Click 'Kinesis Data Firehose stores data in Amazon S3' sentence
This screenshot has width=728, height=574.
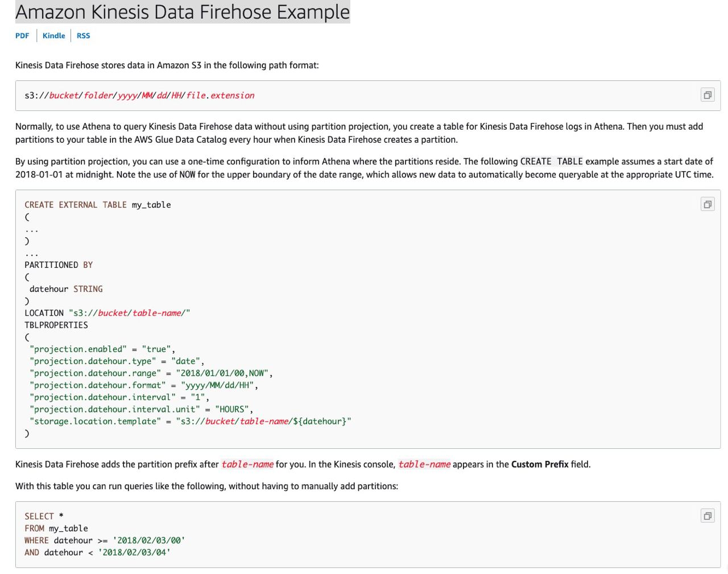(x=167, y=65)
